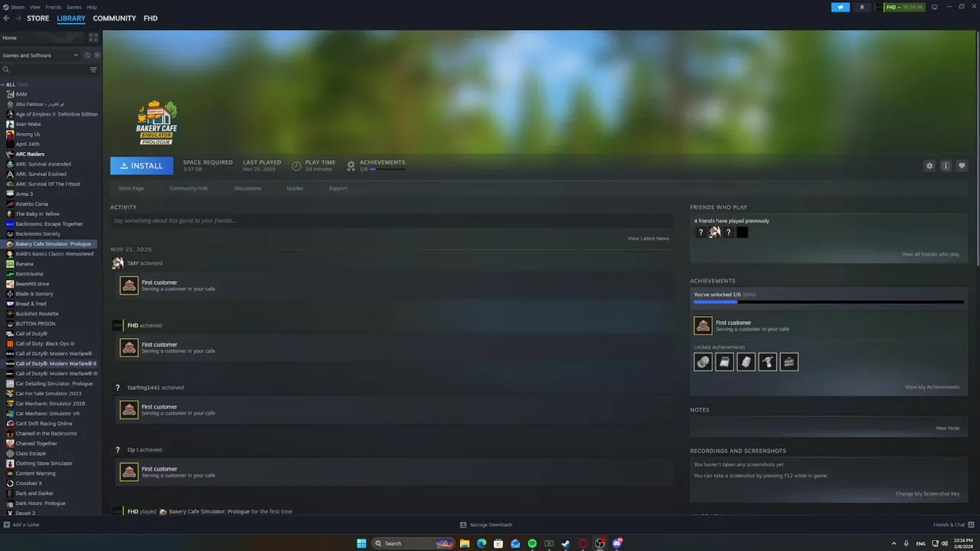
Task: Open the View menu
Action: [x=35, y=7]
